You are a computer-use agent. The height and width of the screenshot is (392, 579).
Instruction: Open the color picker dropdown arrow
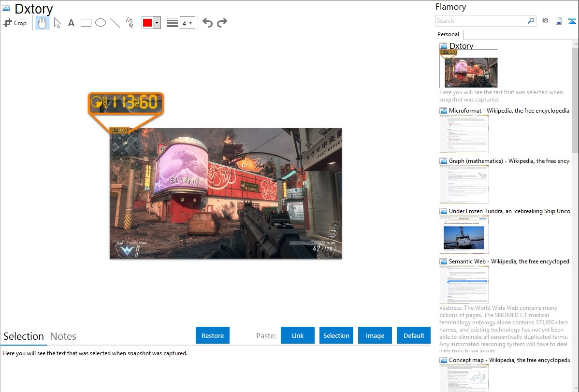(x=157, y=23)
